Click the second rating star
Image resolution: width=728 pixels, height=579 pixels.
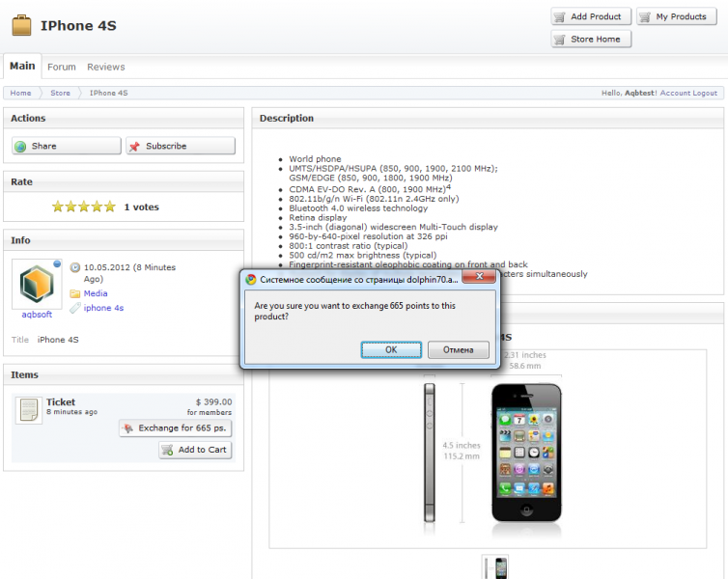click(70, 207)
